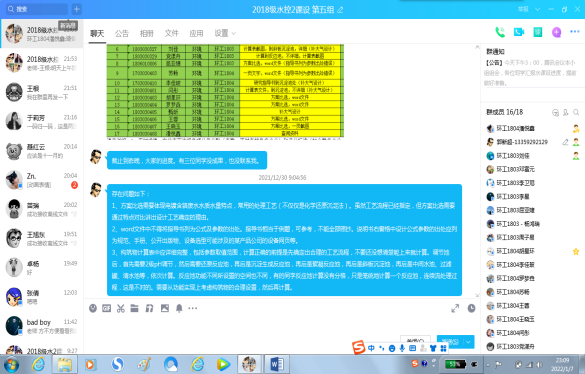Image resolution: width=585 pixels, height=374 pixels.
Task: Open the send-image icon in chat toolbar
Action: 165,308
